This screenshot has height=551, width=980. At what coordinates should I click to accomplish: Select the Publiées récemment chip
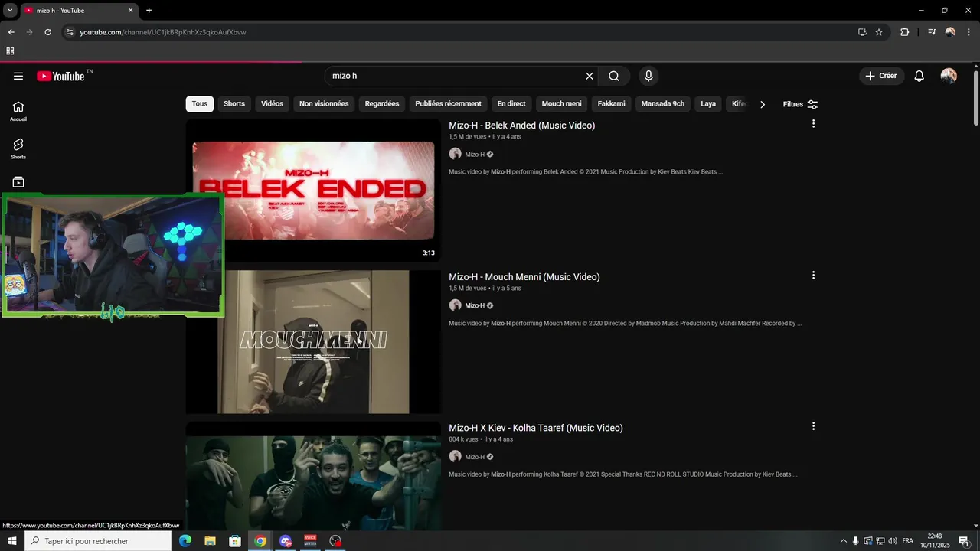(x=448, y=104)
